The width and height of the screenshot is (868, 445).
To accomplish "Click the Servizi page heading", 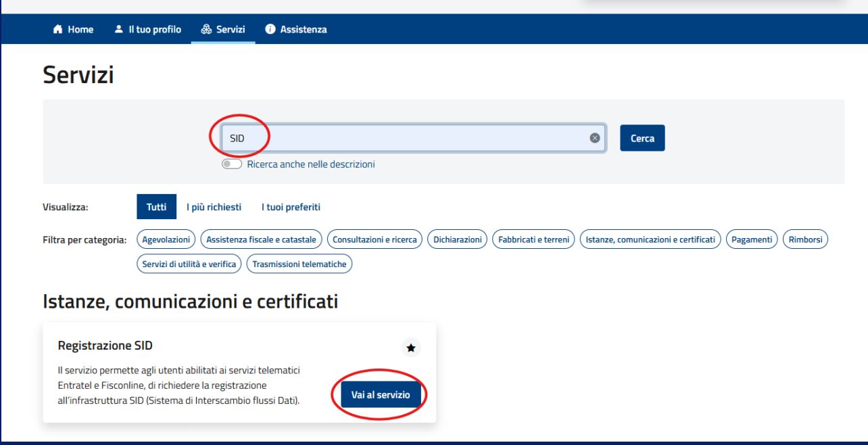I will 78,74.
